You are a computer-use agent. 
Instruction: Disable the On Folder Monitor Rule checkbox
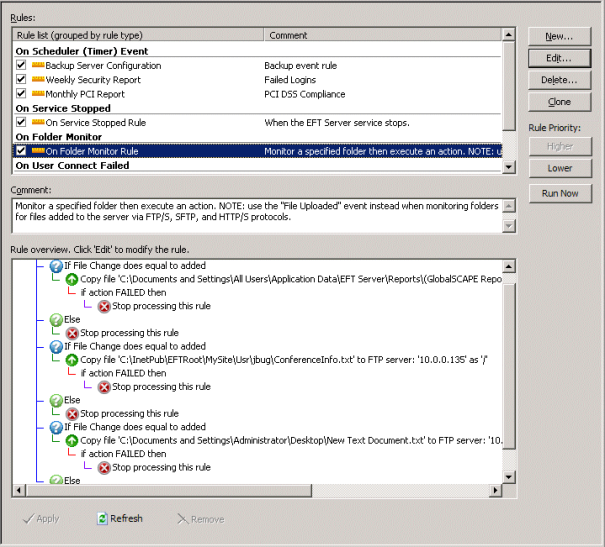[x=21, y=151]
